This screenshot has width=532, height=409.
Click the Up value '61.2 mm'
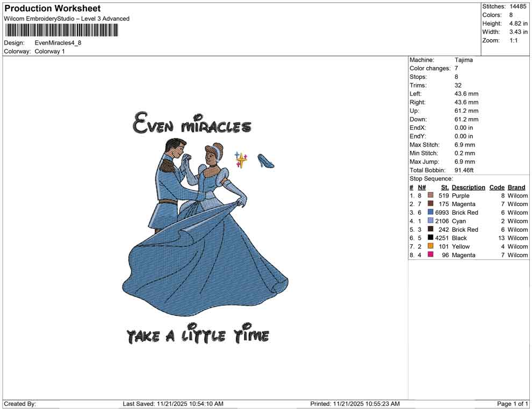point(466,111)
